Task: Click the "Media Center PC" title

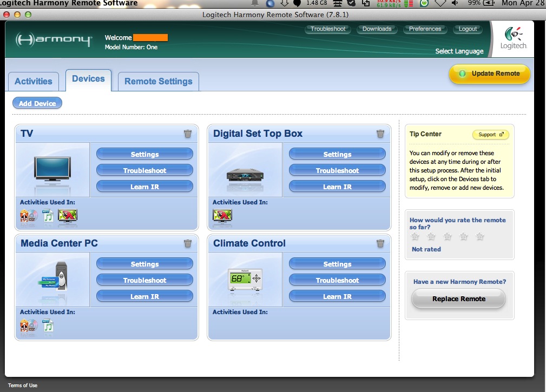Action: (59, 243)
